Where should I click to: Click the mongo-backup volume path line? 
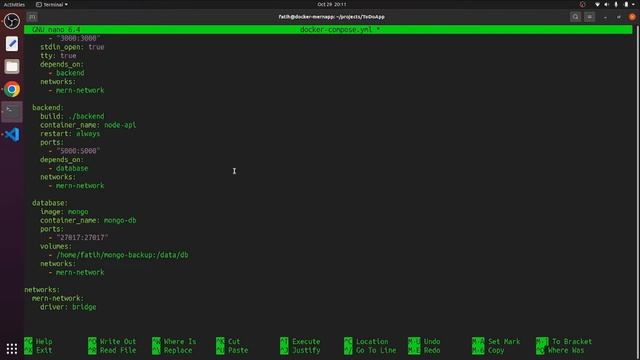pos(118,255)
